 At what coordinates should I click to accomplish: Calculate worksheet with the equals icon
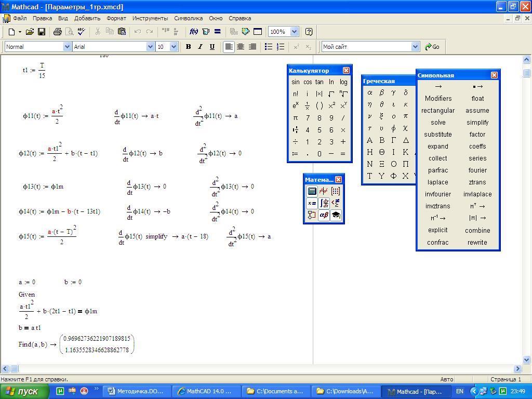click(218, 32)
